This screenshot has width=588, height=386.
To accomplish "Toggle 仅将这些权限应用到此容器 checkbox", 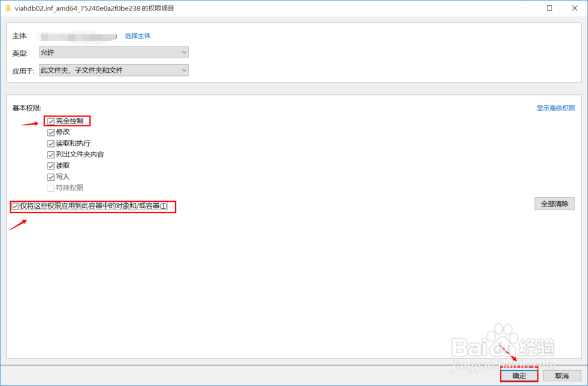I will [15, 206].
